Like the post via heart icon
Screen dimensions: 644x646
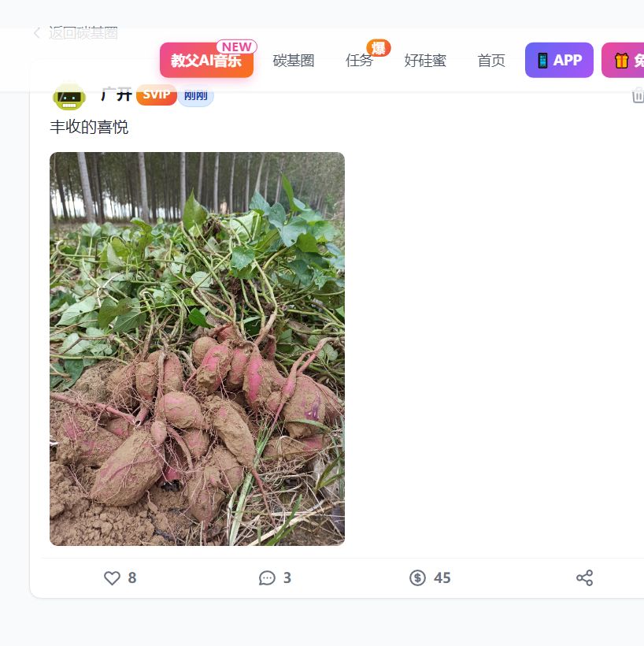(x=112, y=577)
